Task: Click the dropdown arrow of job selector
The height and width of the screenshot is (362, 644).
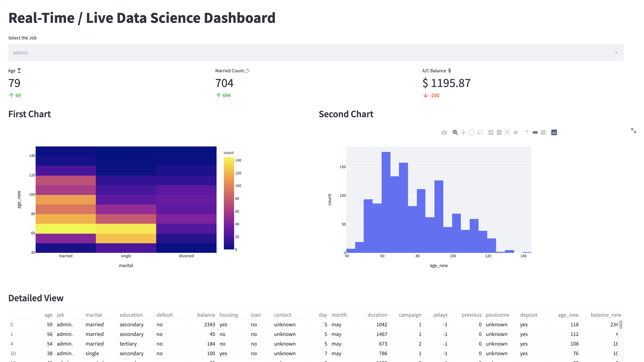Action: tap(616, 53)
